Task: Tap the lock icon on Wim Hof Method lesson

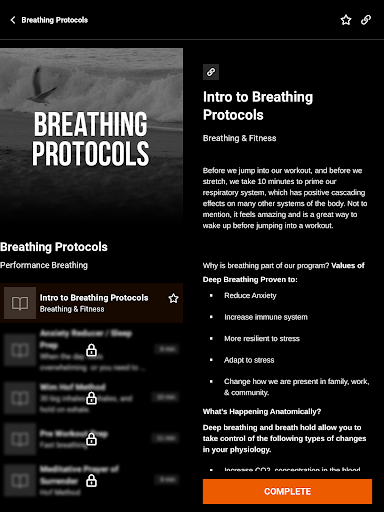Action: [92, 398]
